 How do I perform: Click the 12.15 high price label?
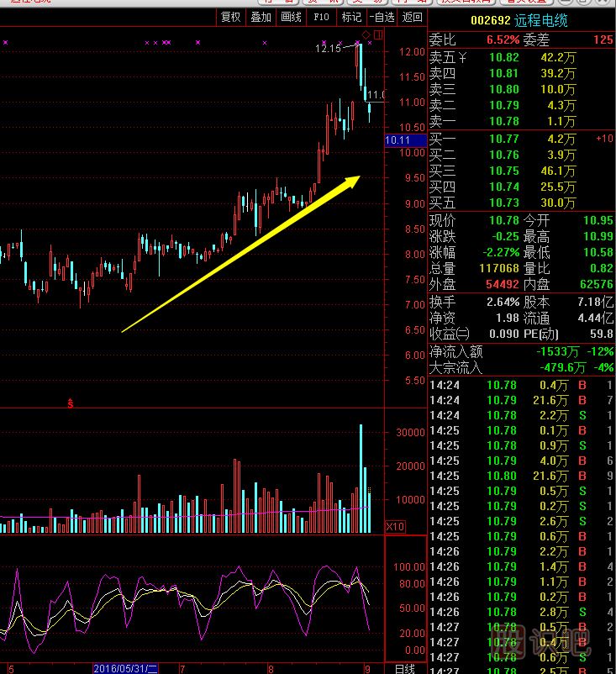click(328, 49)
